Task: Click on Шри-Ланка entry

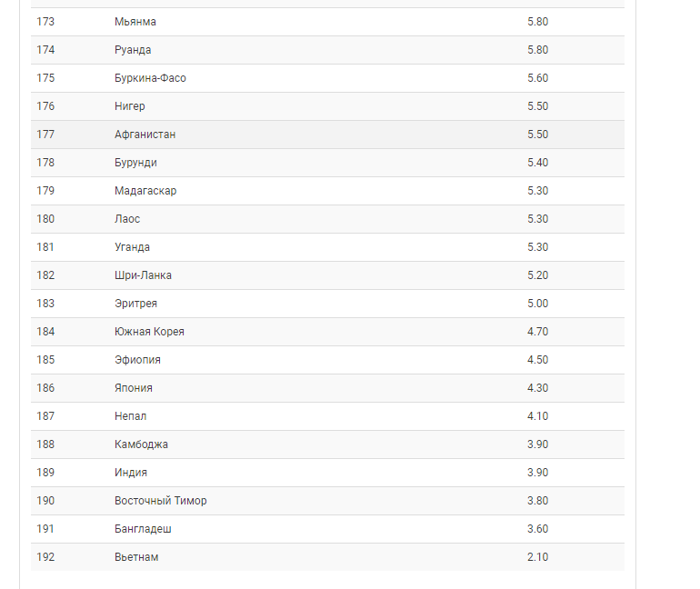Action: click(x=143, y=275)
